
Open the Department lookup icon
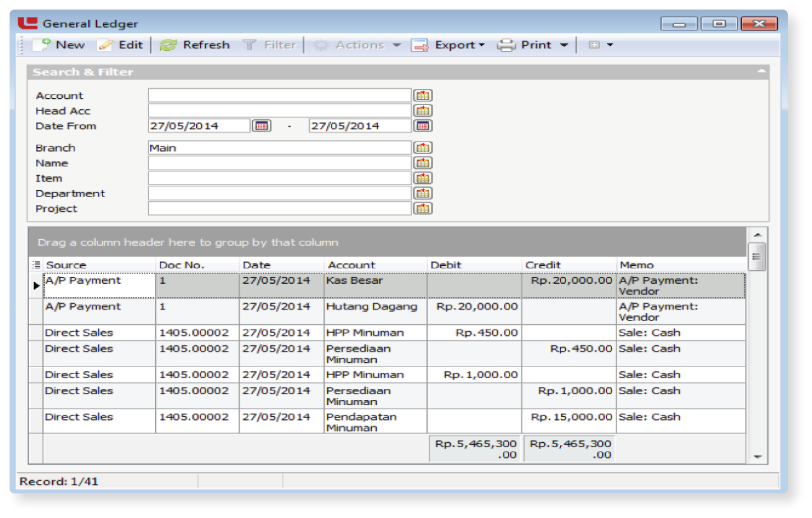(x=423, y=193)
